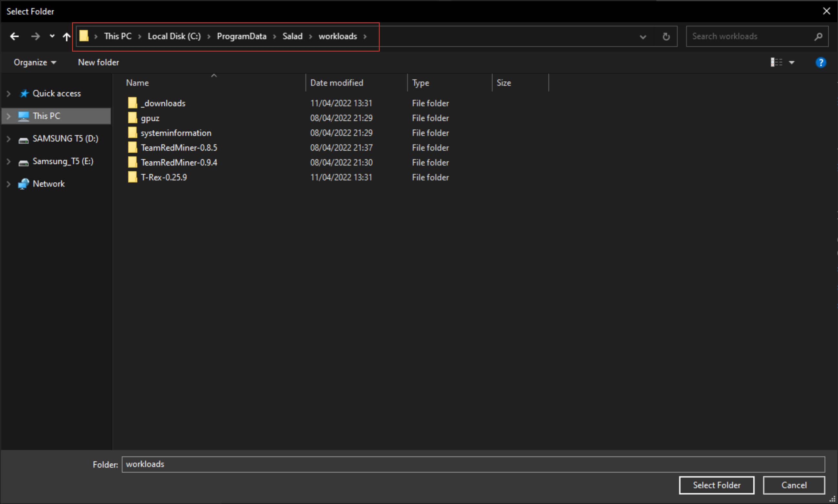The image size is (838, 504).
Task: Open the Organize menu
Action: coord(35,62)
